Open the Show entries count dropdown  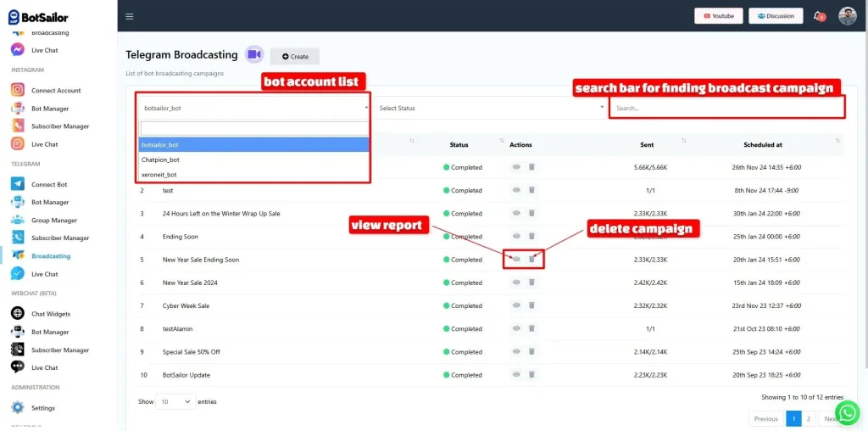[175, 401]
